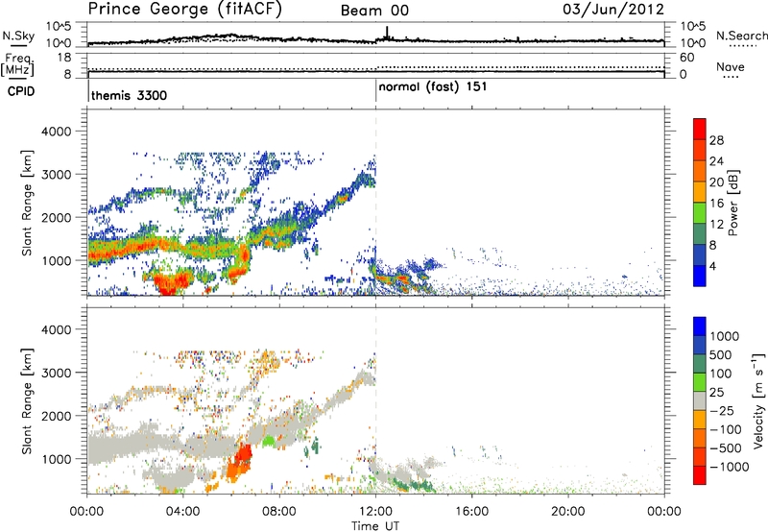
Task: Select the 'Freq. [MHz]' axis label
Action: tap(17, 65)
